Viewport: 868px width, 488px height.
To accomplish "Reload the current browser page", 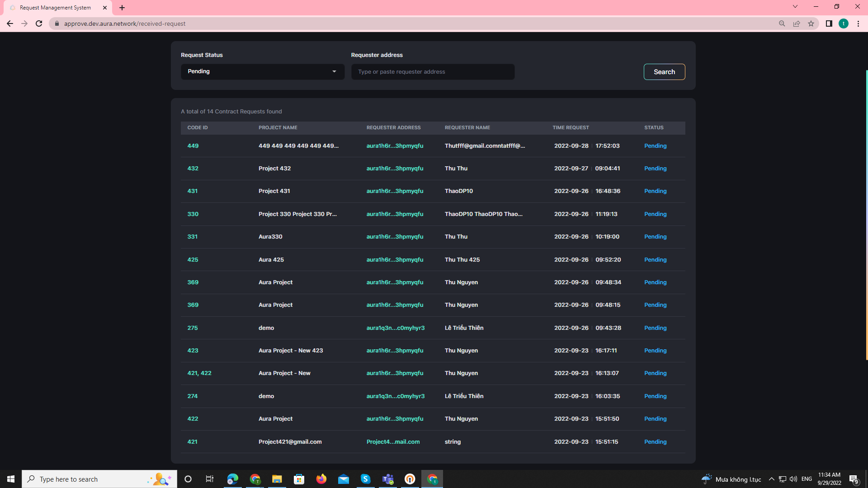I will pos(39,23).
